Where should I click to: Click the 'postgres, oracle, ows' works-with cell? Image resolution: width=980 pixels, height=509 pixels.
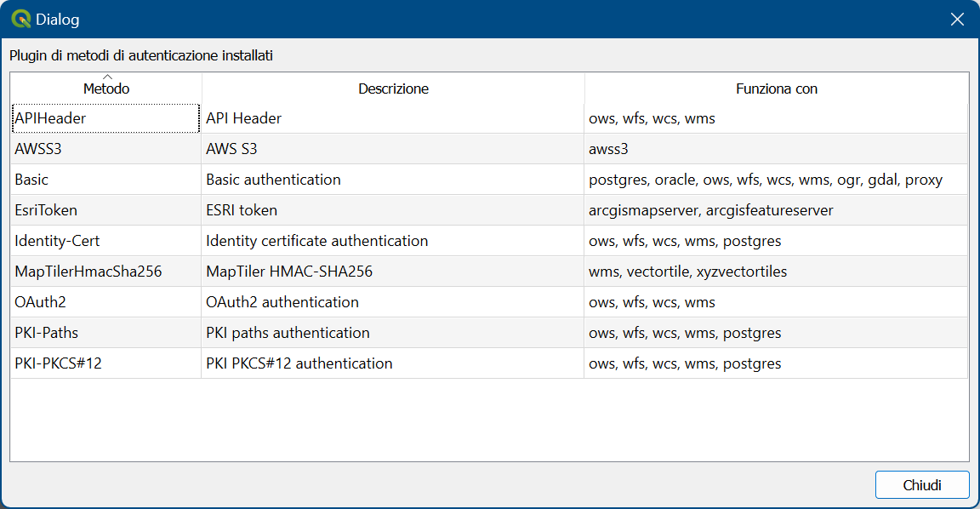776,180
